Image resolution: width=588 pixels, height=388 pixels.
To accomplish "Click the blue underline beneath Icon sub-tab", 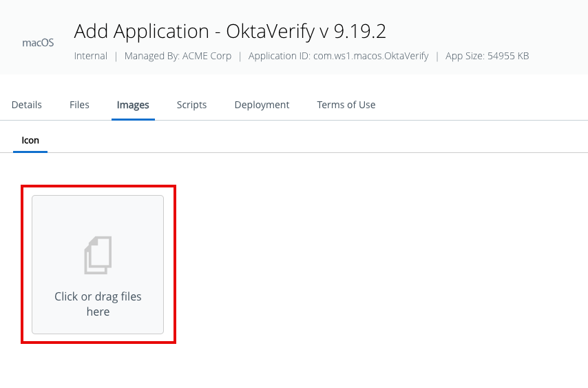I will (30, 152).
